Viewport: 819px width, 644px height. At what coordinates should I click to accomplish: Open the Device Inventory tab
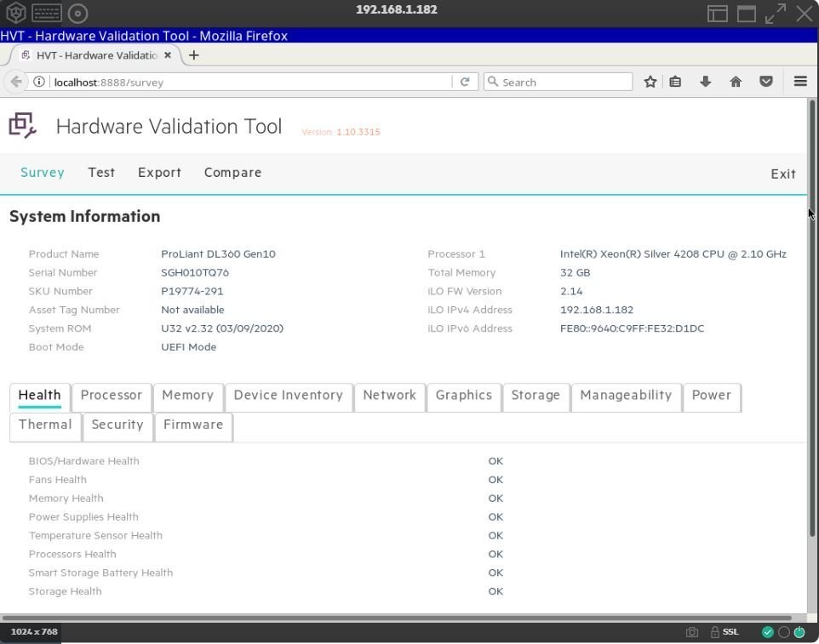288,396
